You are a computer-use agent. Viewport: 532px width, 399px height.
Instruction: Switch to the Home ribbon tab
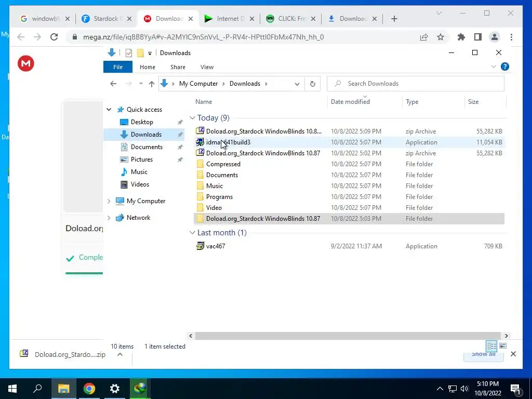(147, 67)
